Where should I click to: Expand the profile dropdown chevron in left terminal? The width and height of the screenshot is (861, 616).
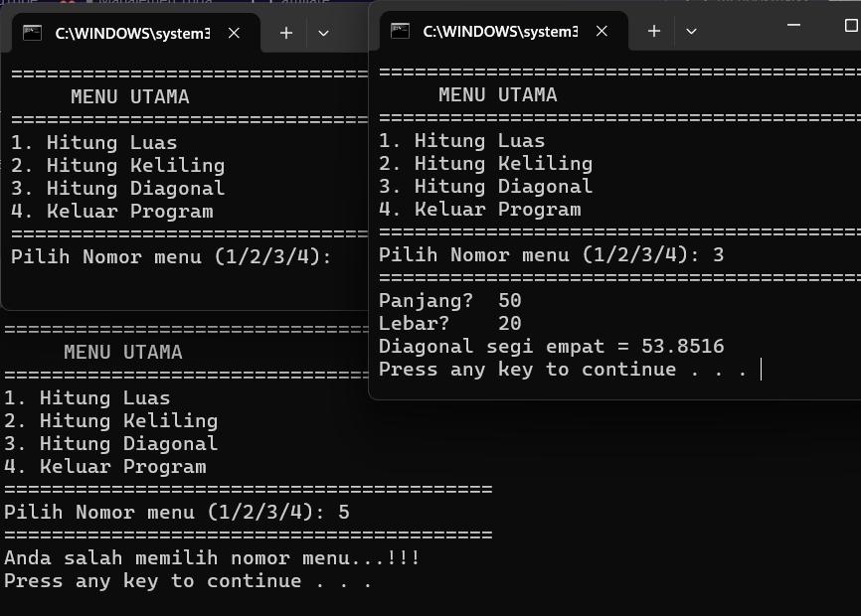323,33
